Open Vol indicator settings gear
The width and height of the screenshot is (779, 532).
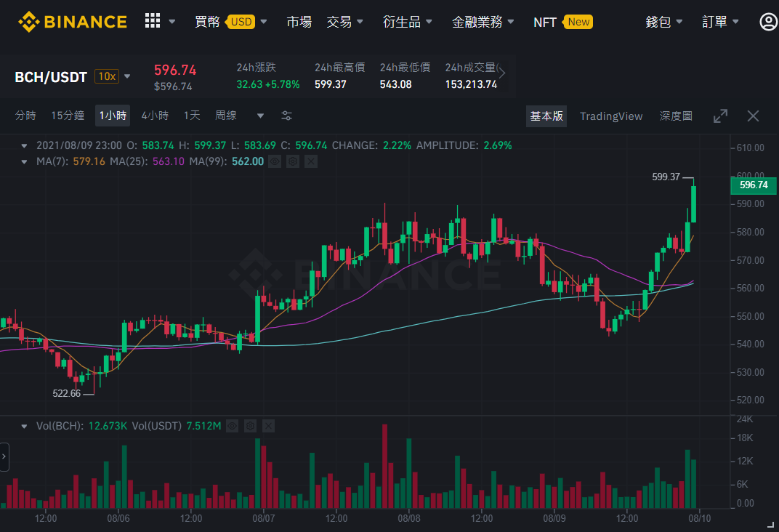tap(251, 426)
